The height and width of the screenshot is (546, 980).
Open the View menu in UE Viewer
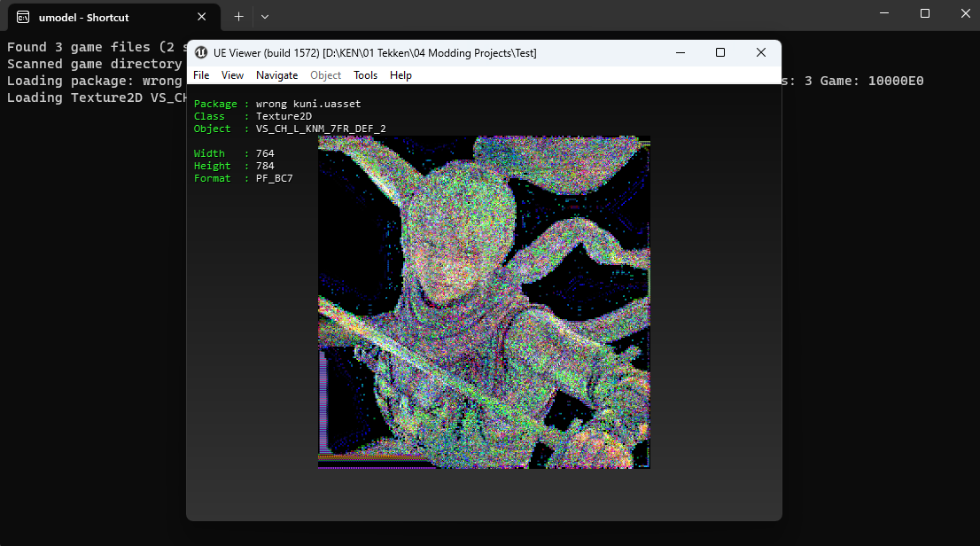coord(232,75)
